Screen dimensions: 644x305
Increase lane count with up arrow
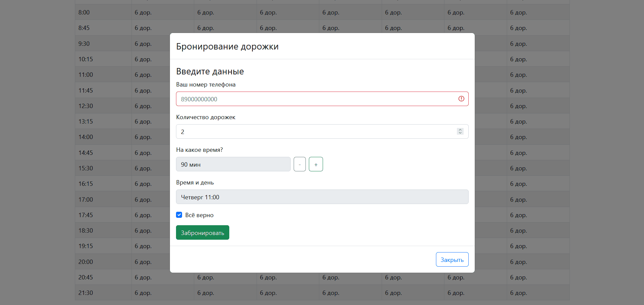tap(460, 130)
